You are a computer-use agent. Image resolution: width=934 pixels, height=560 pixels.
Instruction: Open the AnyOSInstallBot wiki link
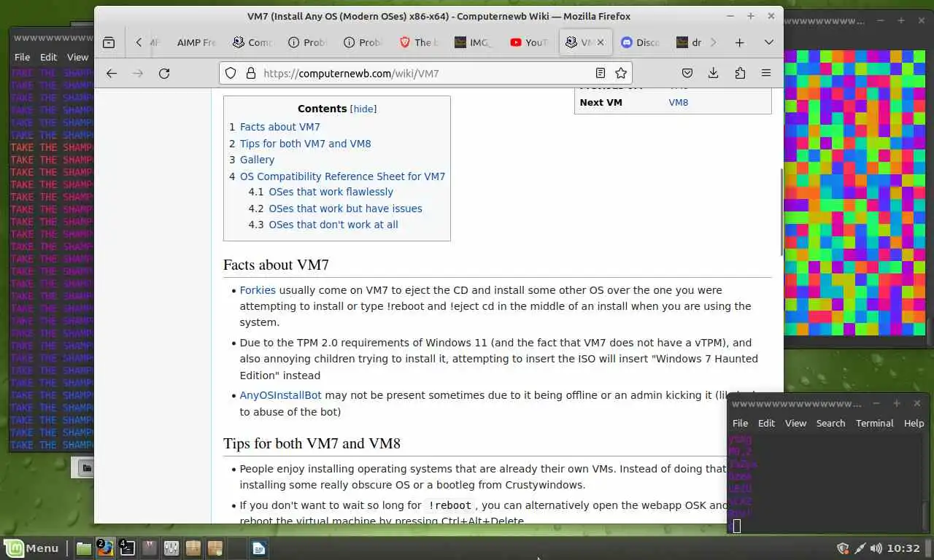[280, 395]
